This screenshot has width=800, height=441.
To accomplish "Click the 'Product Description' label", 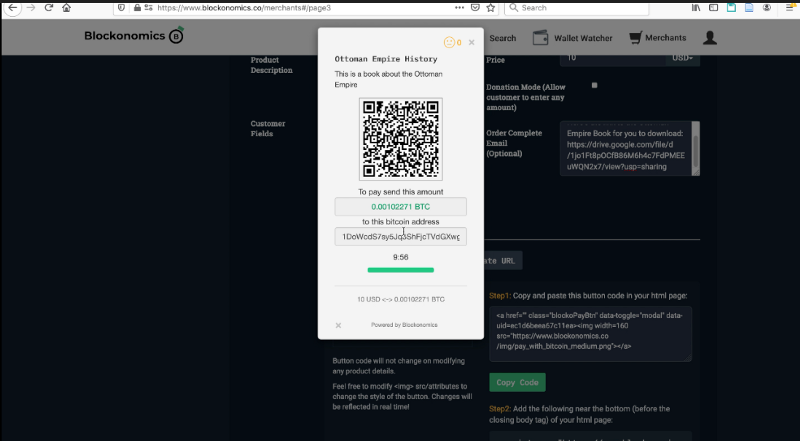I will click(x=271, y=65).
